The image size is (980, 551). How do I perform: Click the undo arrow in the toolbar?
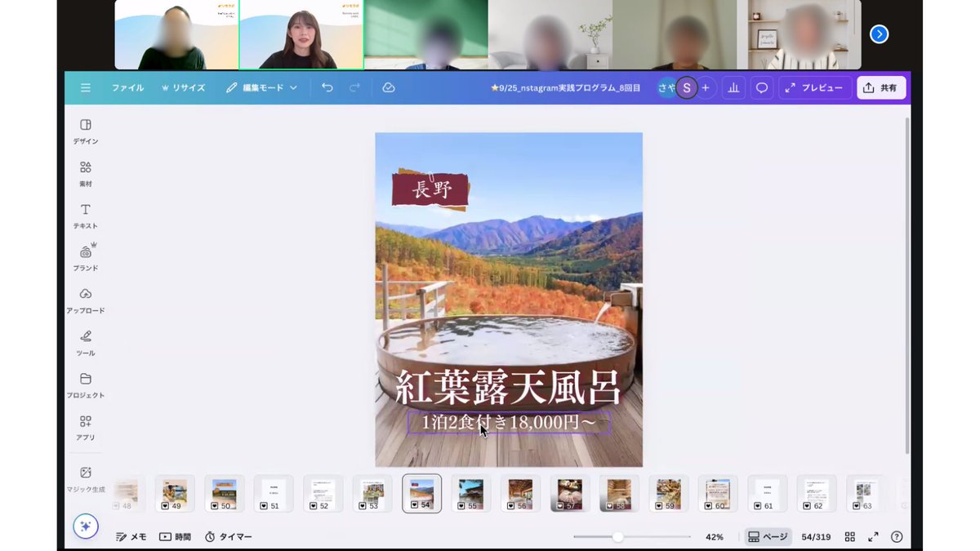[x=328, y=87]
